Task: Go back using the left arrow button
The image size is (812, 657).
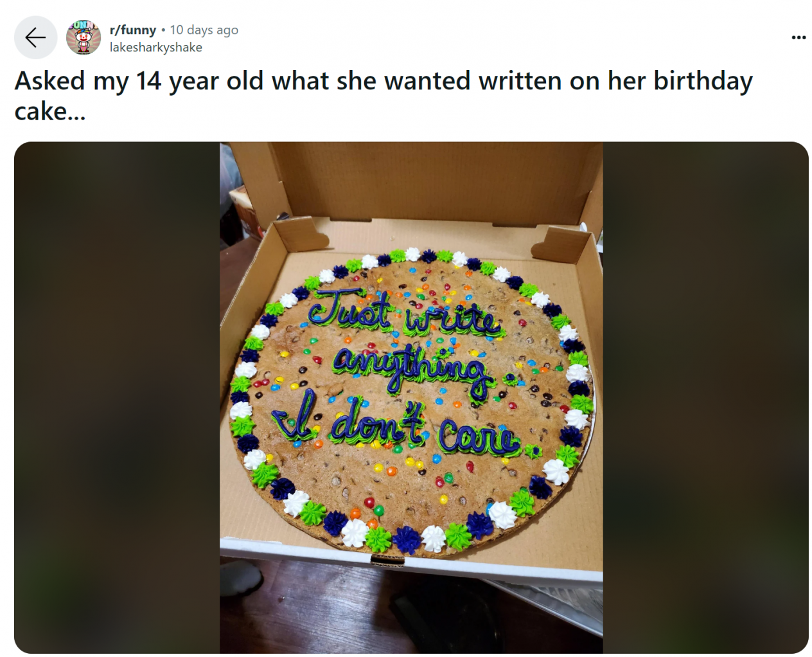Action: (35, 37)
